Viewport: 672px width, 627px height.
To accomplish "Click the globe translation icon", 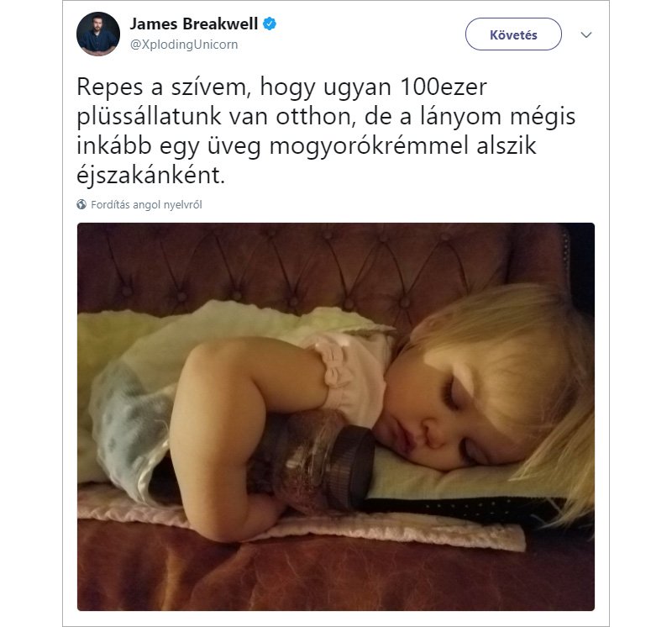I will 81,204.
